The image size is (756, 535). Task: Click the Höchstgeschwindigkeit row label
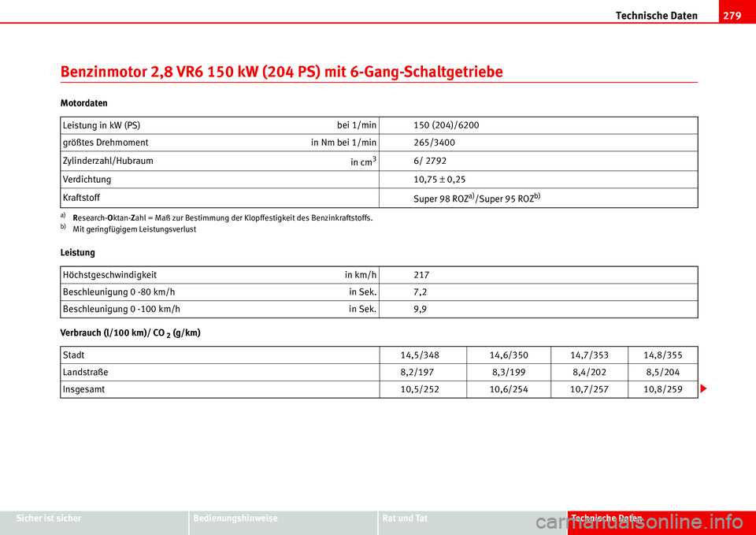[109, 275]
